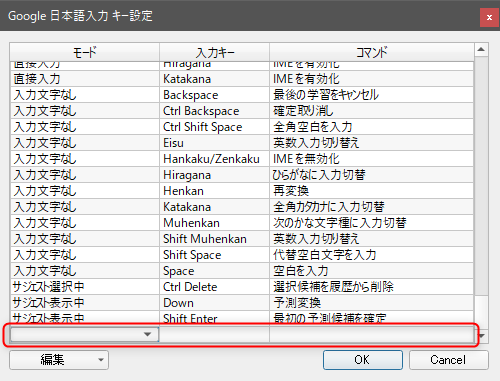Close the key settings dialog
The width and height of the screenshot is (500, 381).
click(489, 17)
